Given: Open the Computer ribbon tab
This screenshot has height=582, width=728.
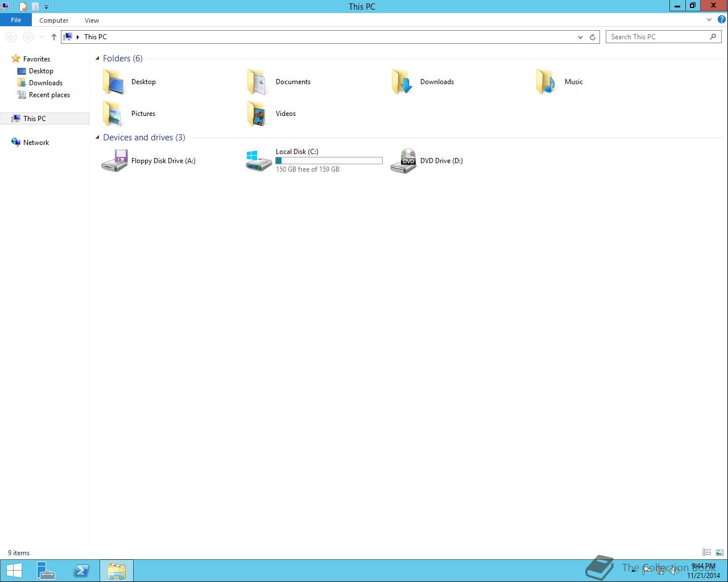Looking at the screenshot, I should click(53, 20).
